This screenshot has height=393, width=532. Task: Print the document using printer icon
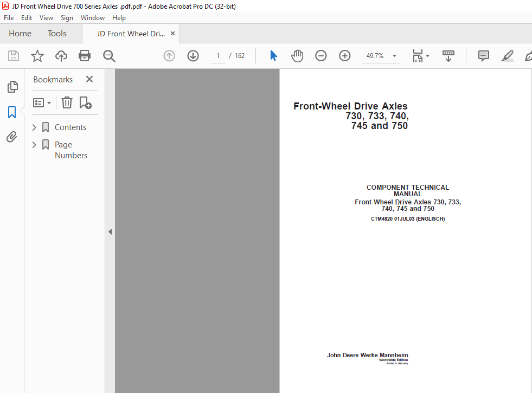coord(85,56)
